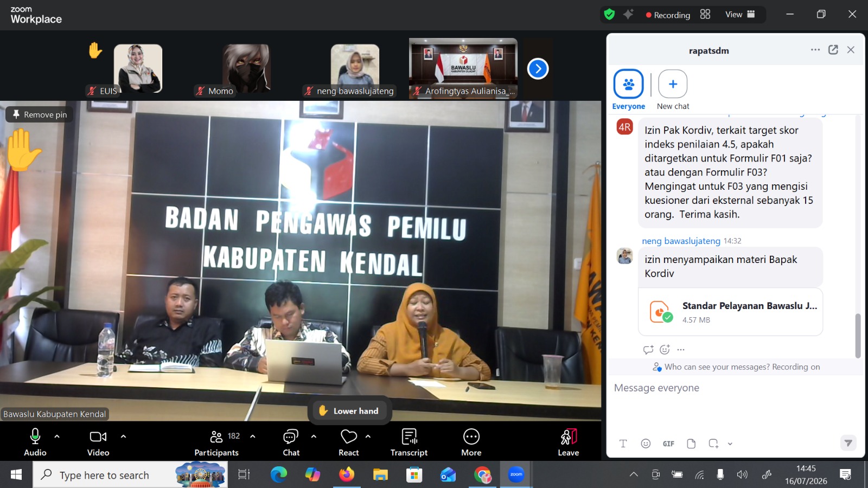Open the screenshot capture tool in chat
The image size is (868, 488).
pyautogui.click(x=713, y=444)
